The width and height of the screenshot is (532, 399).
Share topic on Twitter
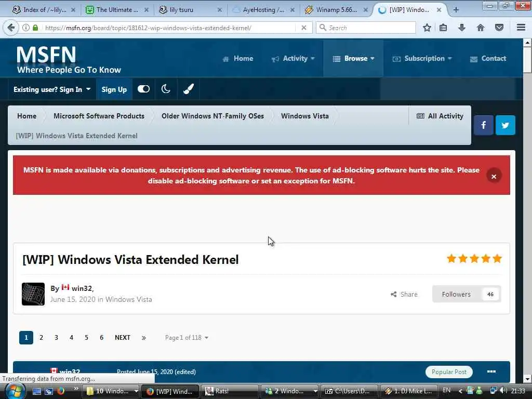(x=505, y=125)
